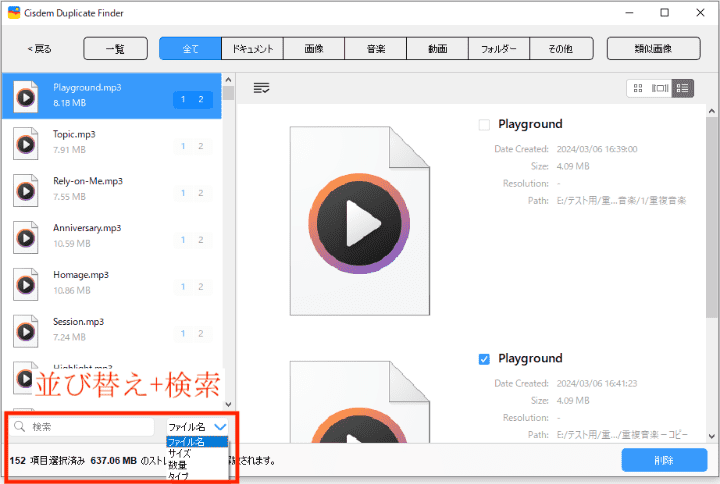The width and height of the screenshot is (720, 484).
Task: Select the 画像 tab
Action: pos(314,49)
